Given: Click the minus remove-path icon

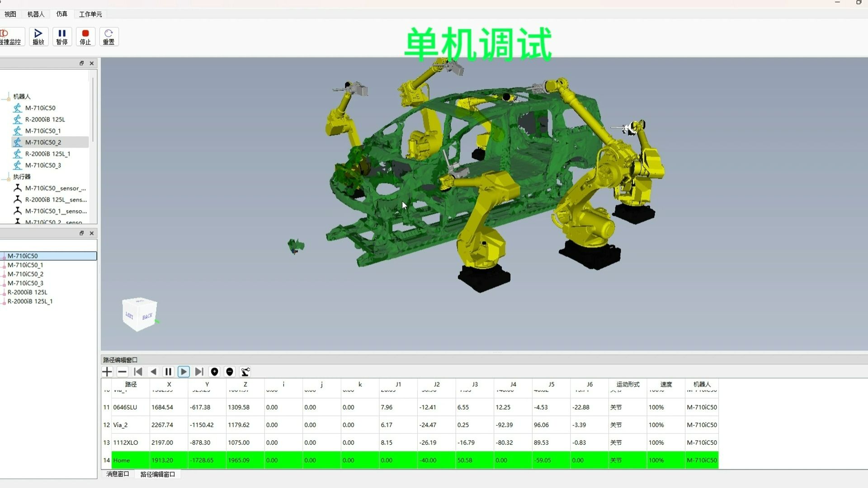Looking at the screenshot, I should tap(122, 372).
